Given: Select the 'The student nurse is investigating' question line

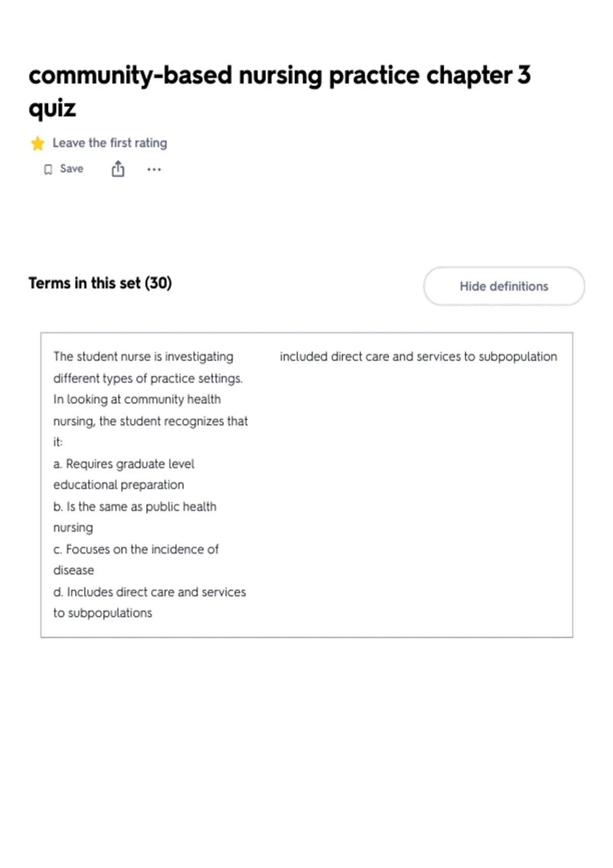Looking at the screenshot, I should 143,356.
